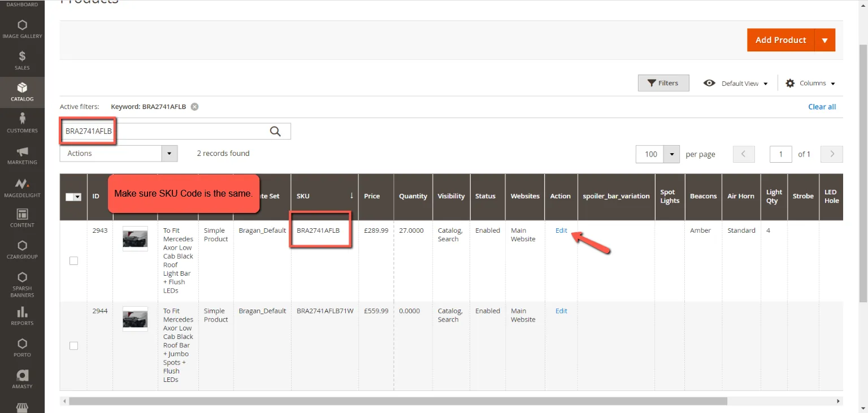Click the Websites column header
Screen dimensions: 868x413
(525, 197)
